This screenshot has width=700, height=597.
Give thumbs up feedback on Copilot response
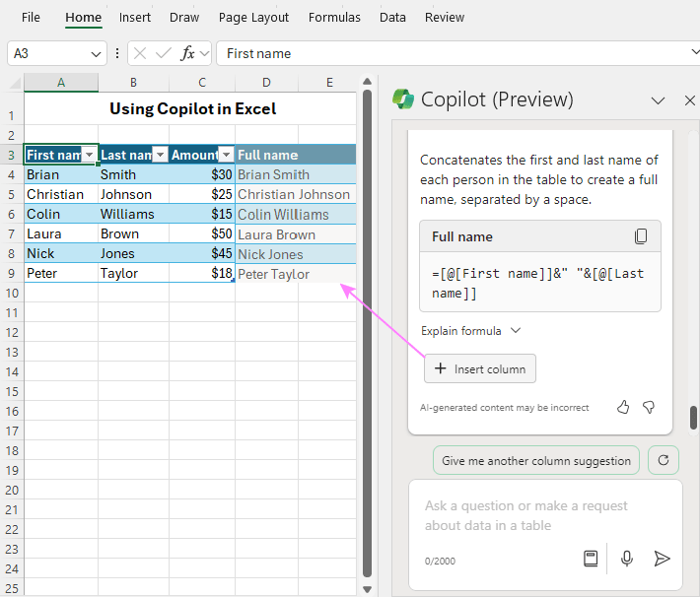623,407
